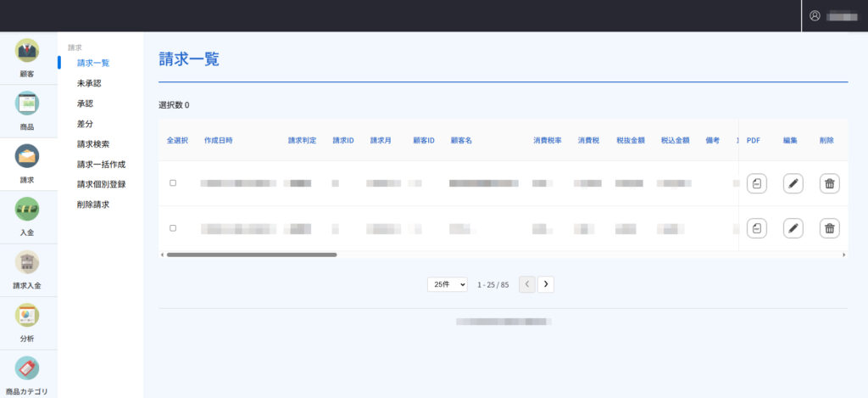Click the user account icon in header
Screen dimensions: 868x398
click(x=815, y=16)
